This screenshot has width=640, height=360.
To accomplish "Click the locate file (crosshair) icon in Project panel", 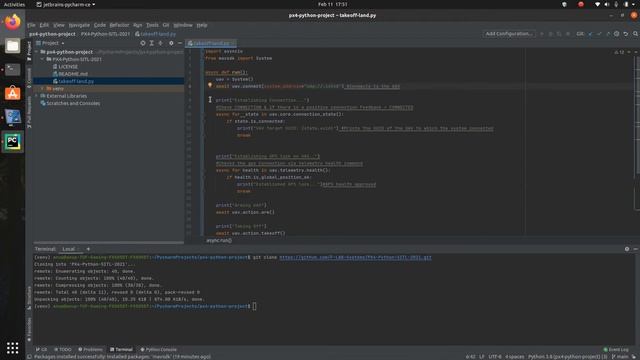I will 143,43.
